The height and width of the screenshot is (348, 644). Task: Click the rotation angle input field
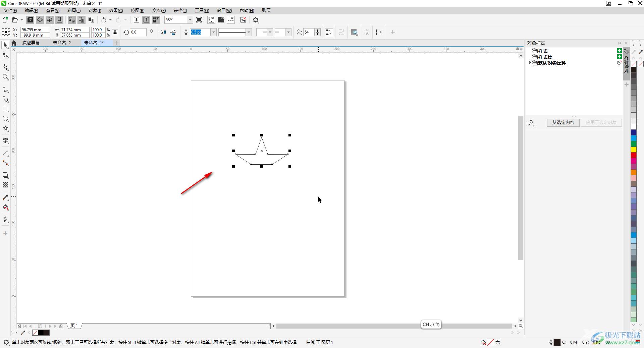tap(138, 32)
